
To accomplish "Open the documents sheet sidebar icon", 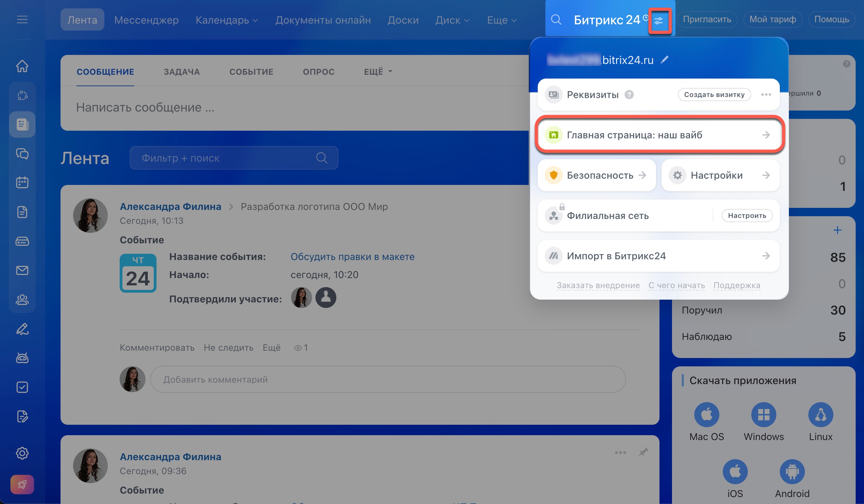I will tap(22, 212).
